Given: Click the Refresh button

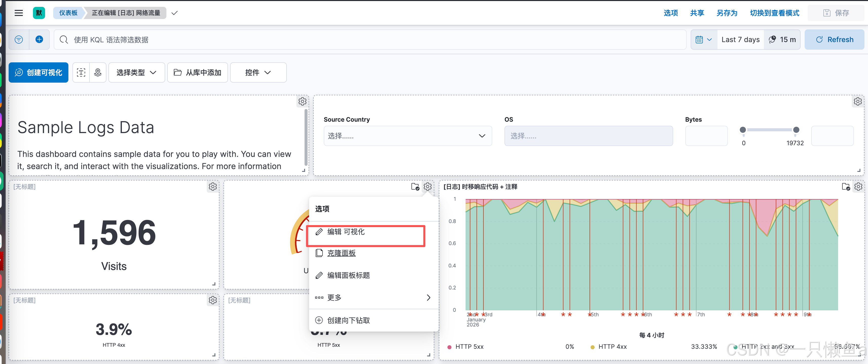Looking at the screenshot, I should tap(834, 40).
